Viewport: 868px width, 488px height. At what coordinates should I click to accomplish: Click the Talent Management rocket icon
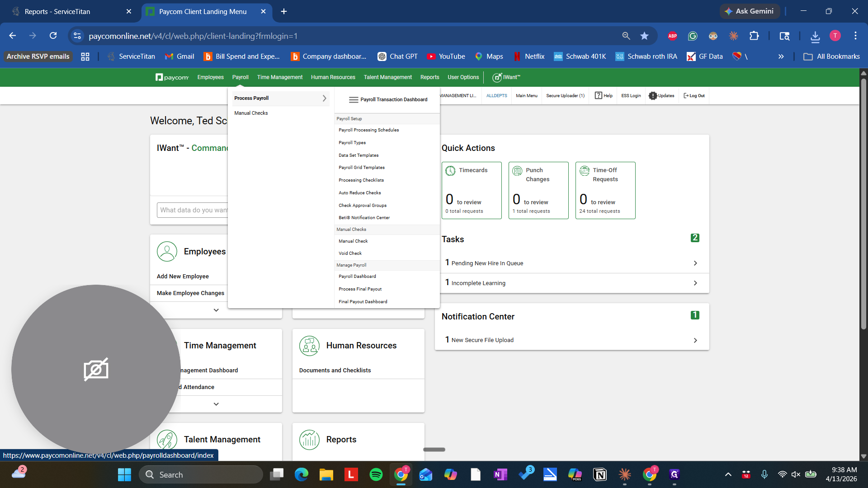pos(167,439)
